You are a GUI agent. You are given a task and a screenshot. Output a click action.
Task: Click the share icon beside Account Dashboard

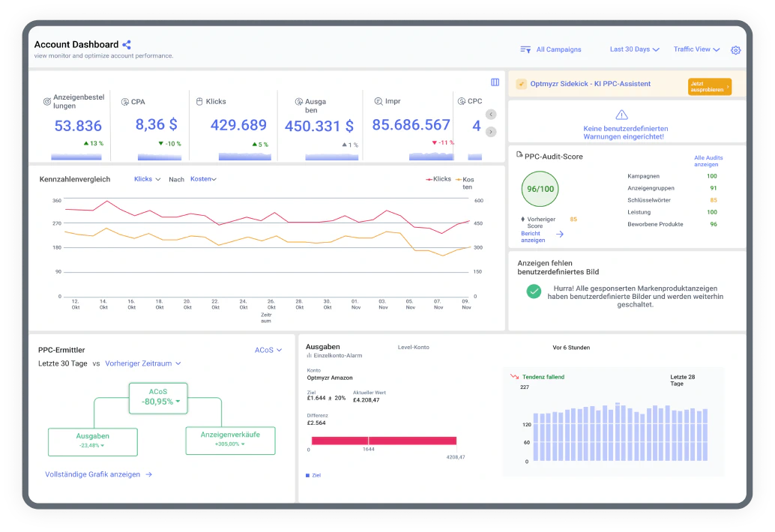click(127, 44)
